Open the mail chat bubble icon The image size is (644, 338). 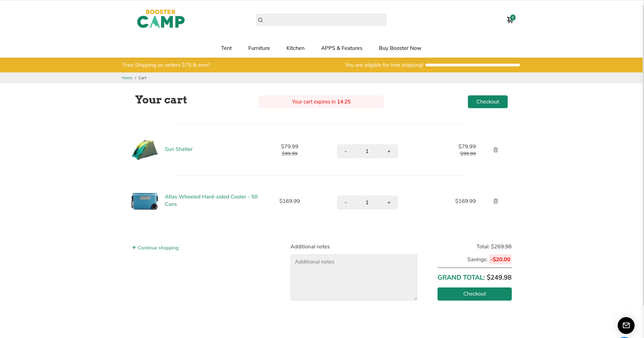pos(626,325)
